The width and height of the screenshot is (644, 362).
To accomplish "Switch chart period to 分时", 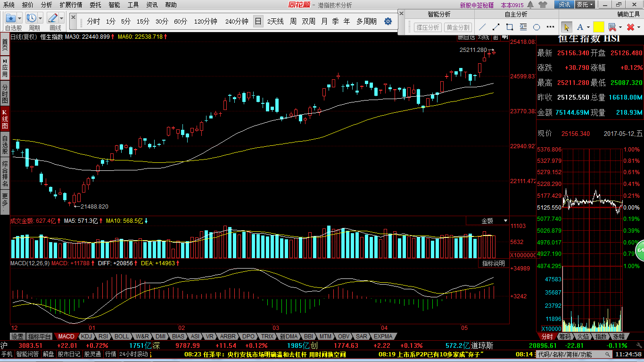I will [x=93, y=21].
